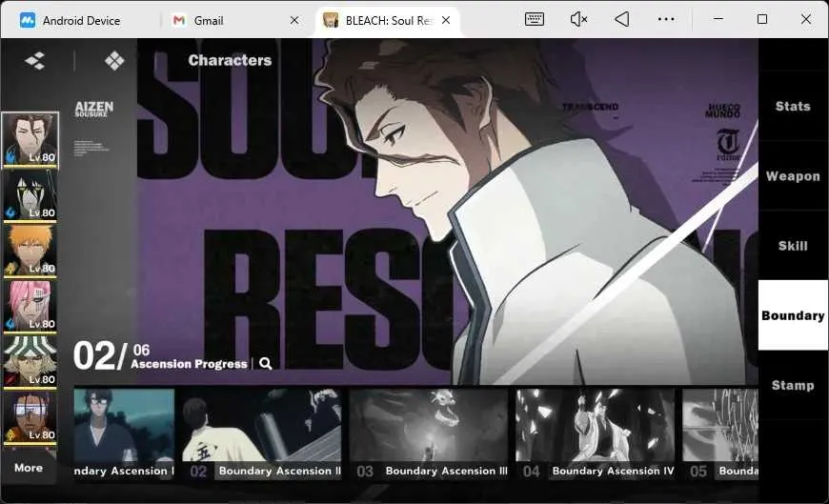
Task: Select the Boundary section
Action: pyautogui.click(x=793, y=315)
